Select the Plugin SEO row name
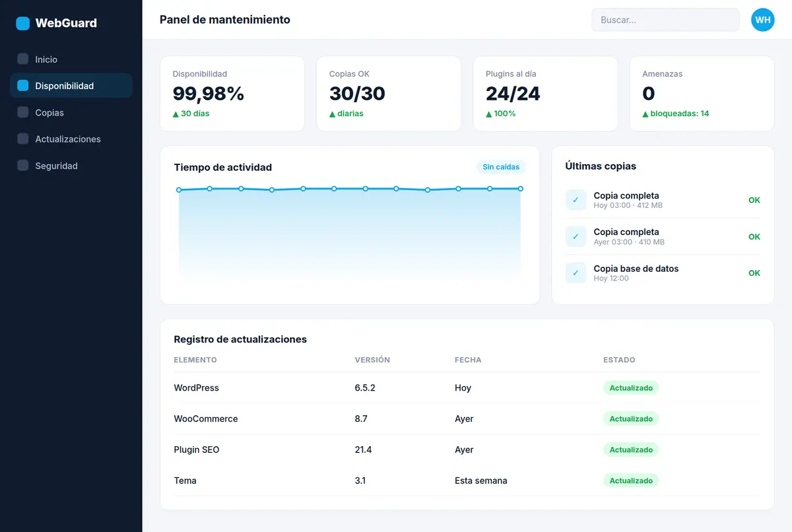Viewport: 792px width, 532px height. pyautogui.click(x=197, y=449)
